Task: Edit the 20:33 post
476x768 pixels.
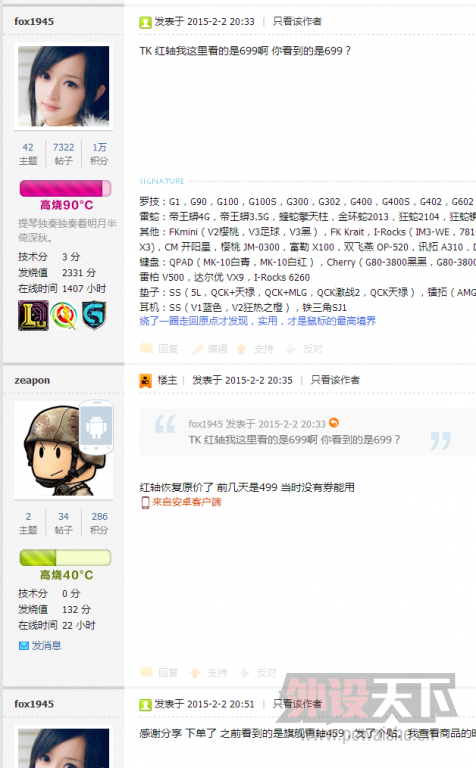Action: click(217, 349)
